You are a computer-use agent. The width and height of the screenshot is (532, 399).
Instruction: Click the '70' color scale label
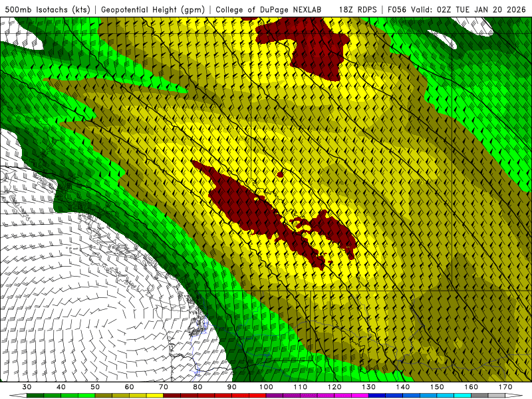click(x=164, y=387)
